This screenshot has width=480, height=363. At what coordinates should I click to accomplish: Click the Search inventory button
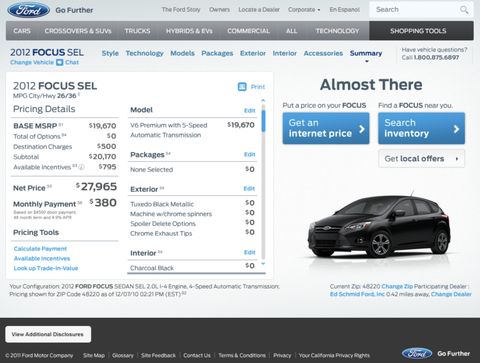421,128
